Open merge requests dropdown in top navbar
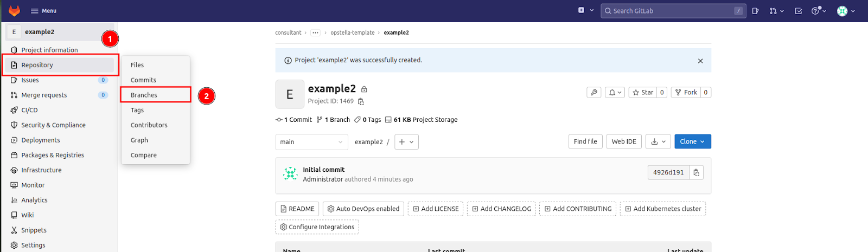 tap(776, 11)
